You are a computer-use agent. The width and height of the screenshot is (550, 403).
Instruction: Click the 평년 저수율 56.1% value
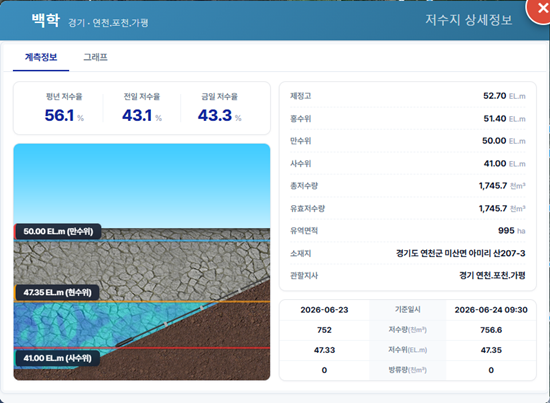64,115
